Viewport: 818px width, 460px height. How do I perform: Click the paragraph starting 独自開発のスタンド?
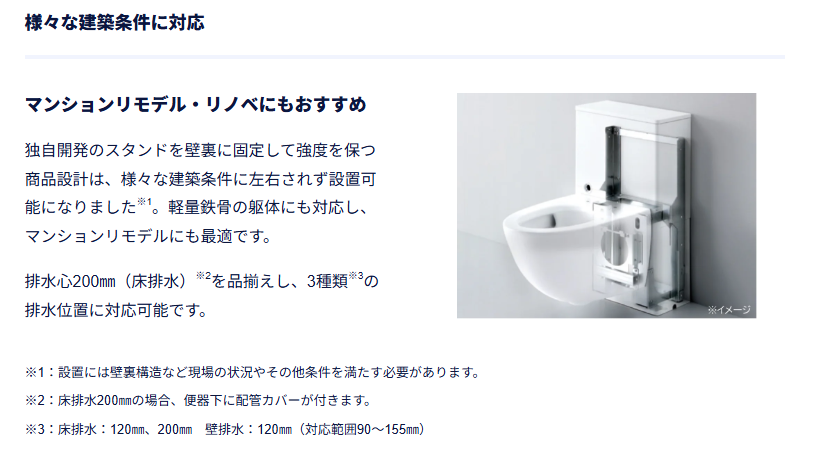[x=200, y=193]
